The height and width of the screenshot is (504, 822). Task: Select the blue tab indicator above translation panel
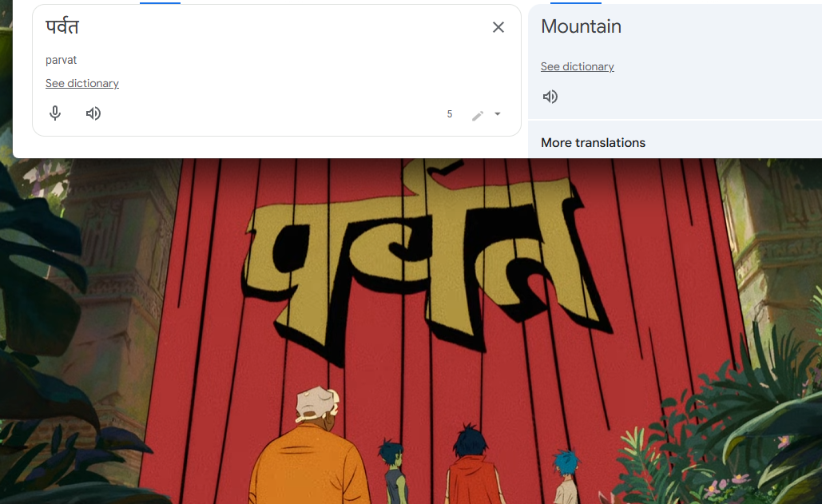[x=576, y=2]
